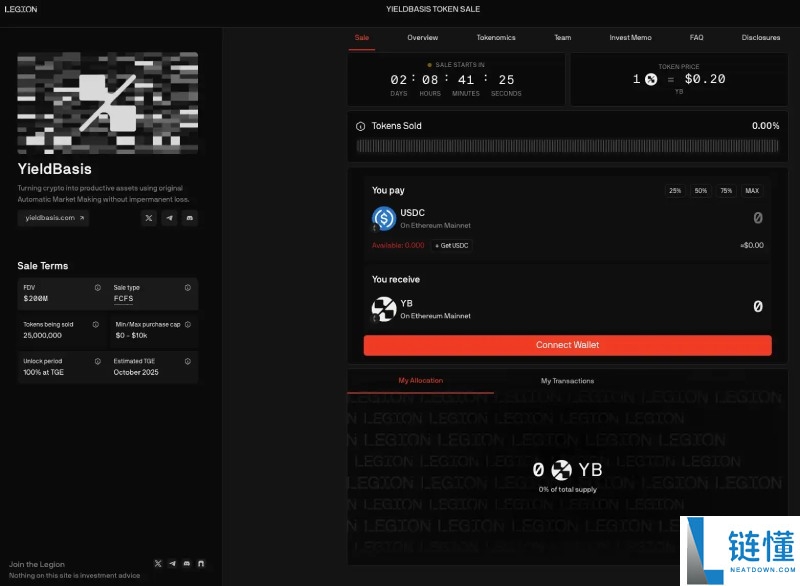Open the Disclosures tab

(761, 38)
